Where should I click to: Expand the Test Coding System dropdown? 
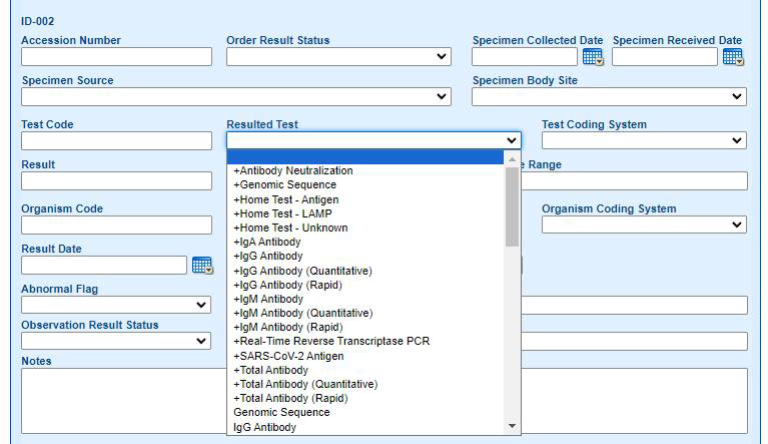pyautogui.click(x=644, y=140)
